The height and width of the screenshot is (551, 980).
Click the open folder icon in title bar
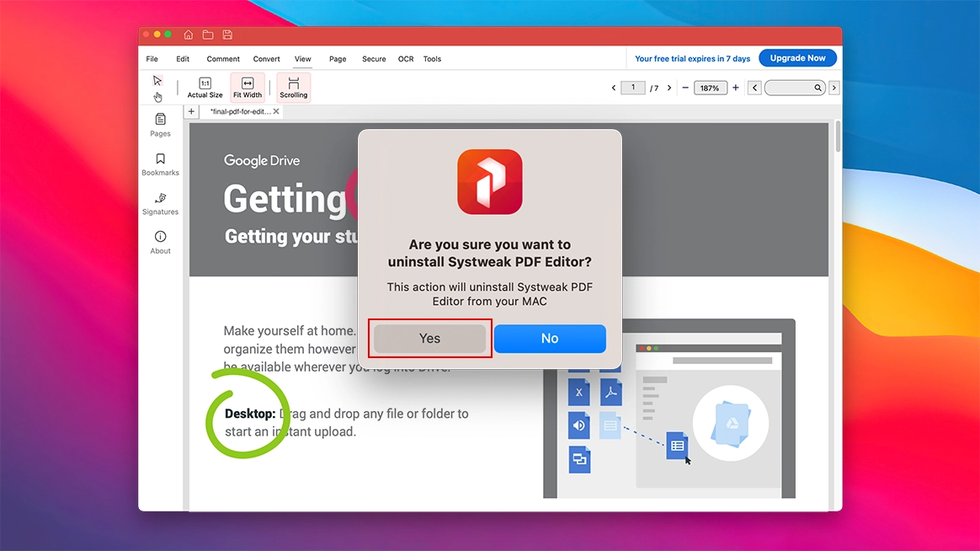pyautogui.click(x=208, y=35)
